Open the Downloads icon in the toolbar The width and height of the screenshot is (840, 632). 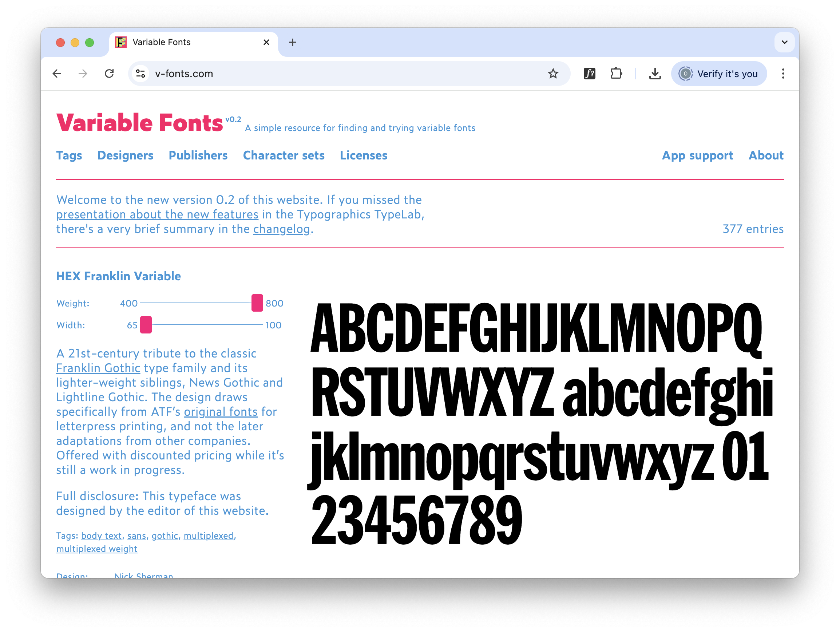pyautogui.click(x=655, y=73)
